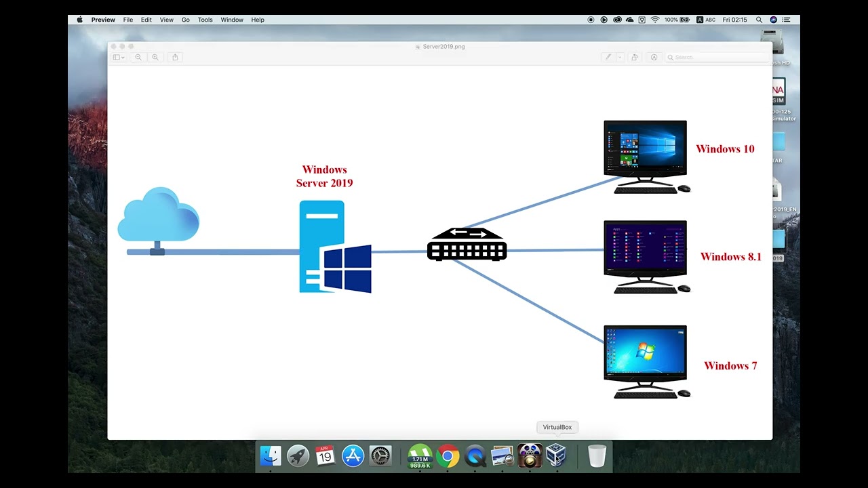Open the View menu
The width and height of the screenshot is (868, 488).
click(x=167, y=20)
